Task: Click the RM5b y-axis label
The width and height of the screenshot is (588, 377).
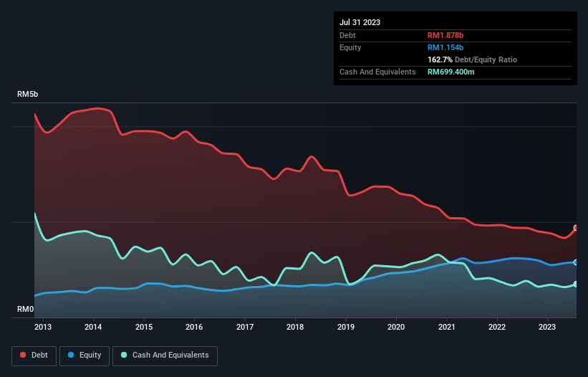Action: (27, 94)
